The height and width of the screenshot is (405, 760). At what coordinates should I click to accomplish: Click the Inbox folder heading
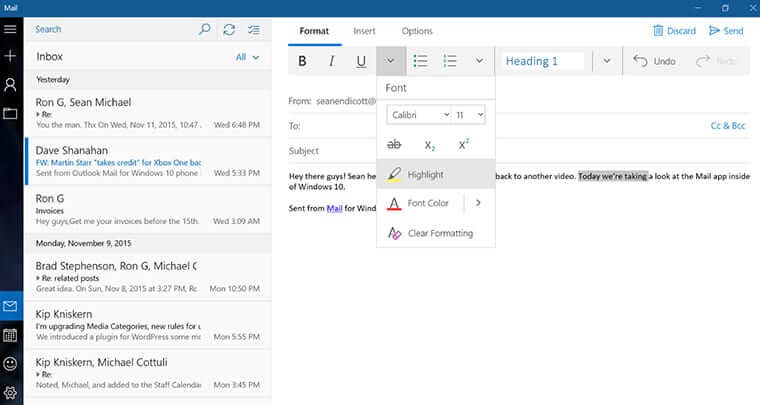(x=49, y=57)
